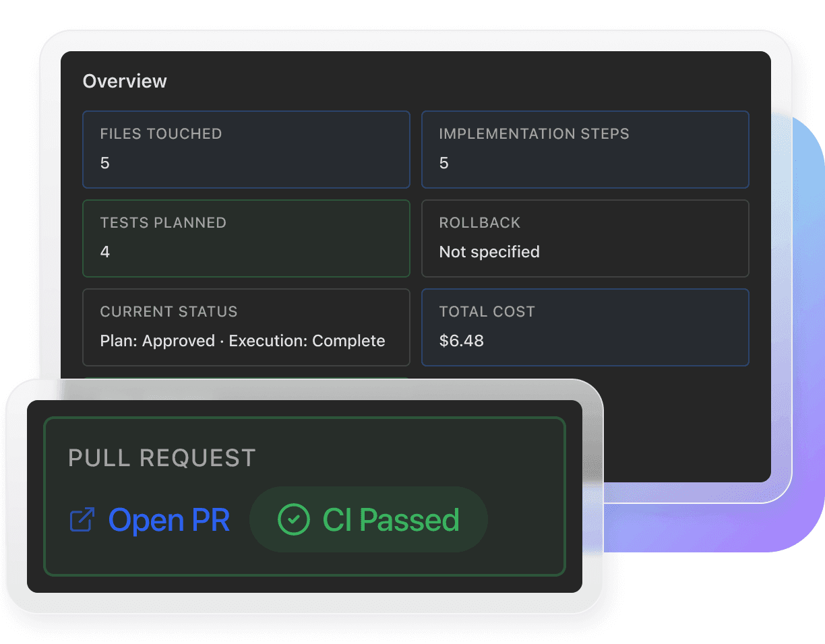Click the 'Not specified' rollback value

489,252
